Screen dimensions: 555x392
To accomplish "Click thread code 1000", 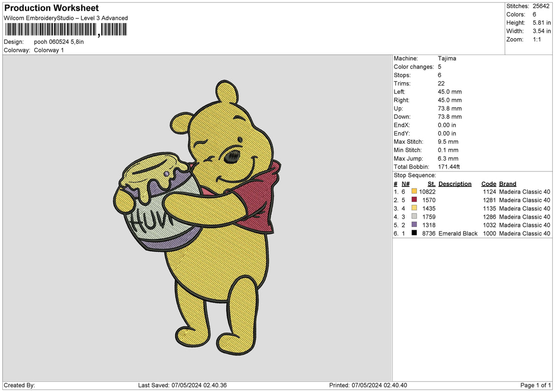I will pos(489,233).
